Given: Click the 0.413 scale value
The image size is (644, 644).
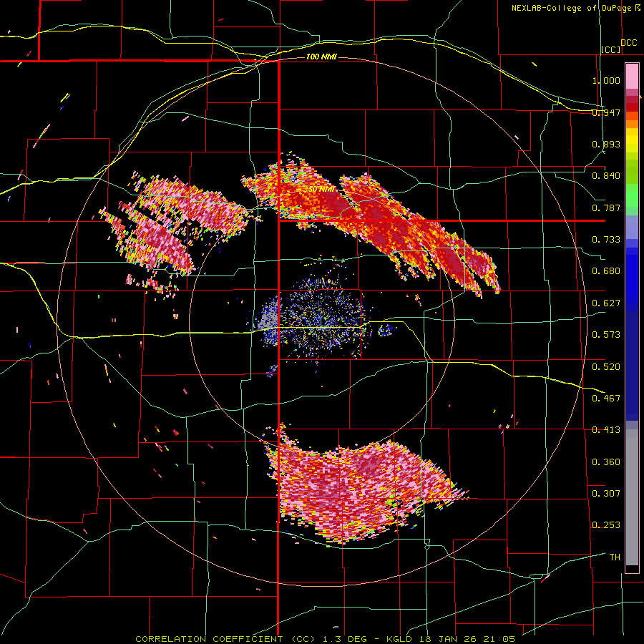Looking at the screenshot, I should [x=606, y=430].
